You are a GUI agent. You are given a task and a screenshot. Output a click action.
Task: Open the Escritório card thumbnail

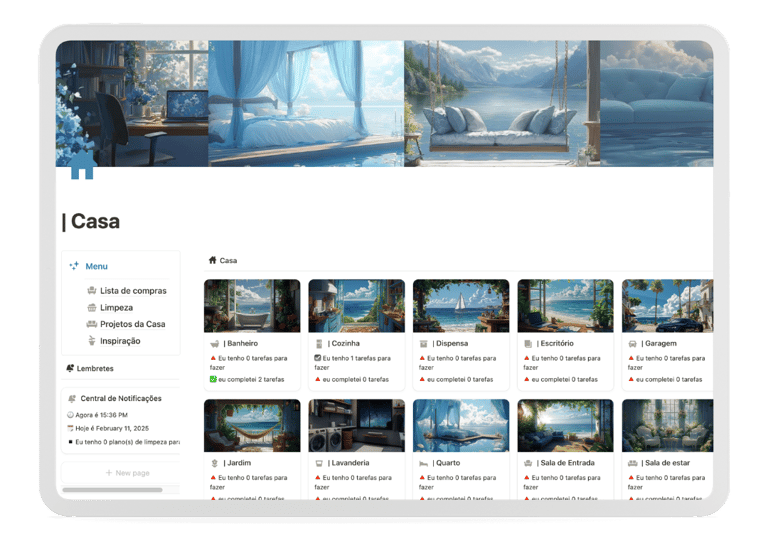[x=565, y=306]
